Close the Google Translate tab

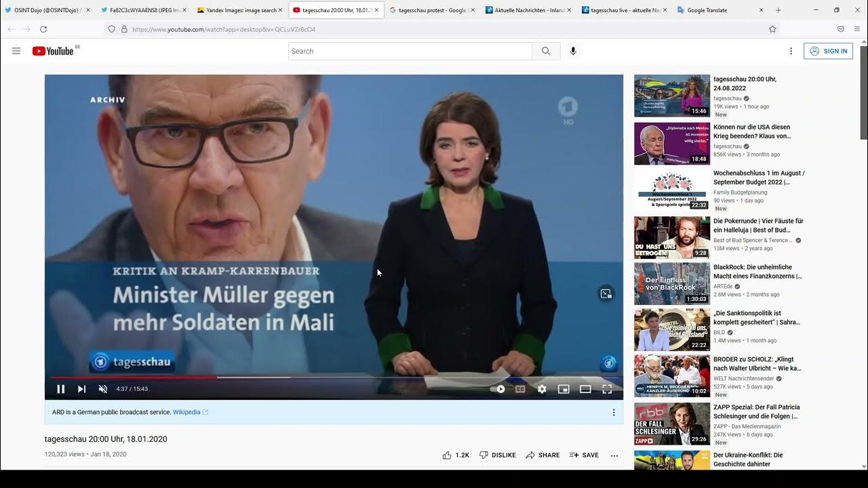pos(761,10)
